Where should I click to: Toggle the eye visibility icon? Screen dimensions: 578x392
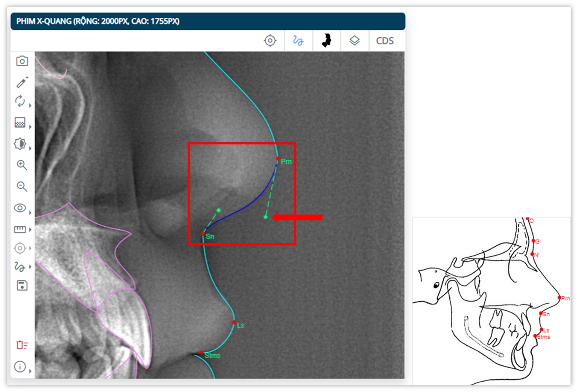[20, 208]
